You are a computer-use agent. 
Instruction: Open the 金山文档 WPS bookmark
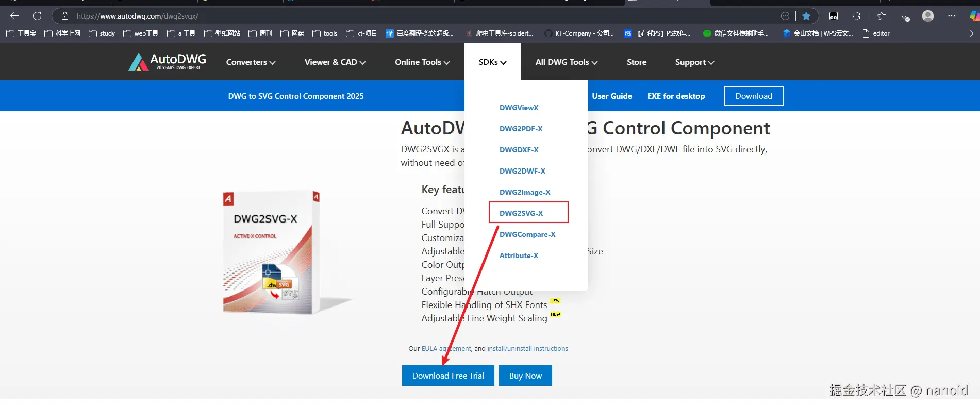(x=818, y=33)
